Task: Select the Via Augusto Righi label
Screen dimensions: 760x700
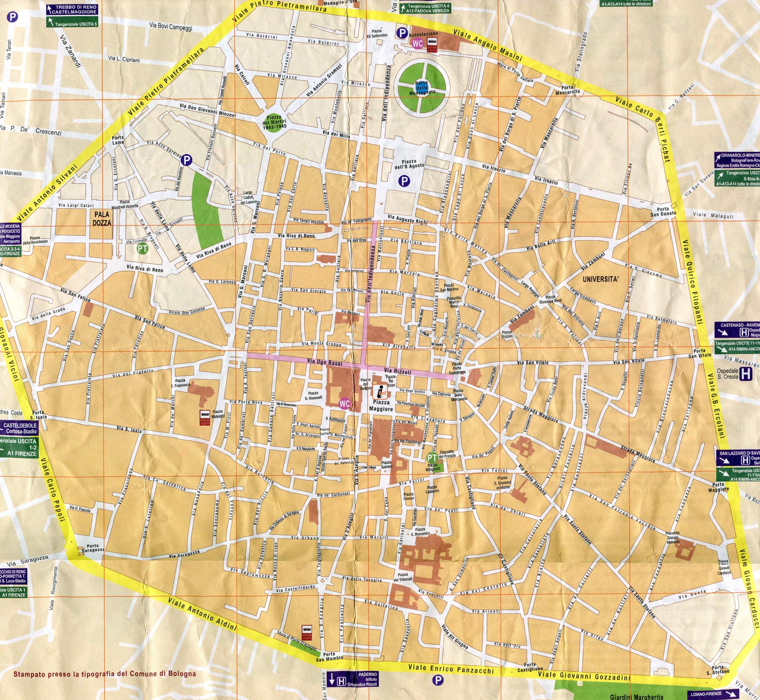Action: coord(407,219)
